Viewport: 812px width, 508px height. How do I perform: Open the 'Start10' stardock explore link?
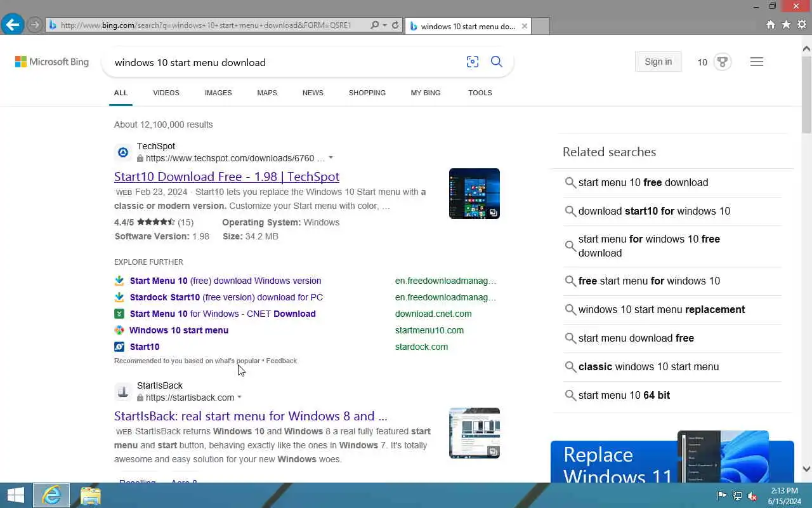(x=145, y=347)
